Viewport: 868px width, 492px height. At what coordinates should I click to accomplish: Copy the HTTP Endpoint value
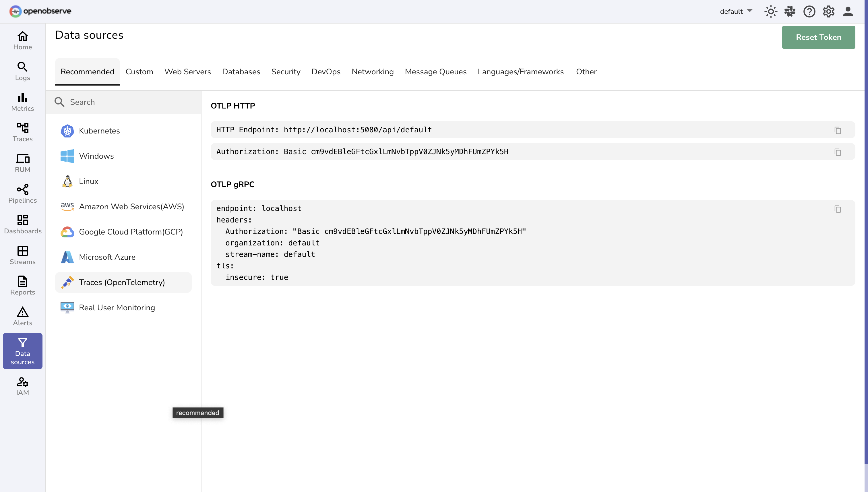(837, 130)
